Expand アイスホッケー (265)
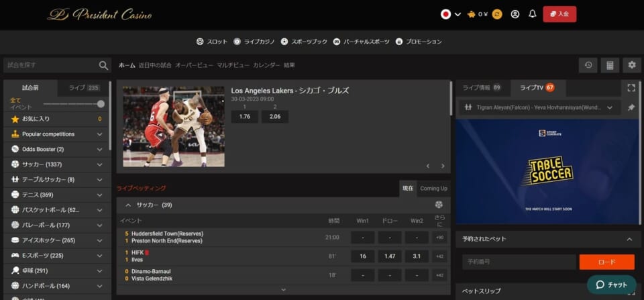The image size is (644, 300). tap(56, 240)
